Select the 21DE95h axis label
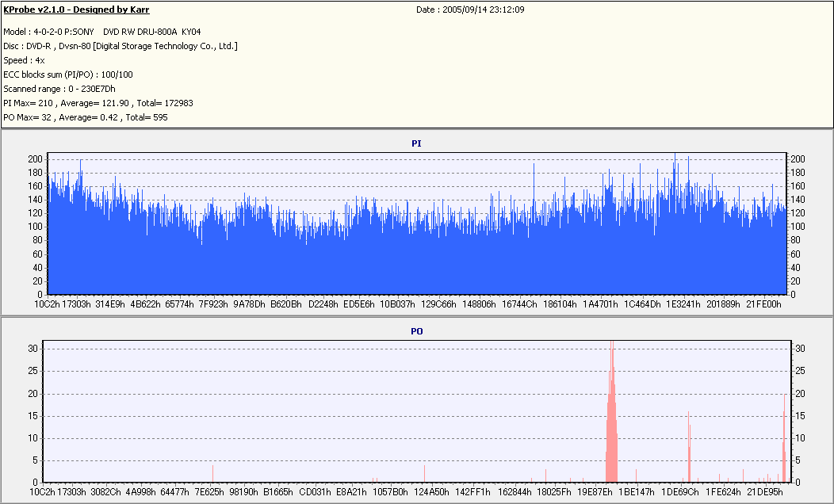Screen dimensions: 834x504 click(764, 492)
